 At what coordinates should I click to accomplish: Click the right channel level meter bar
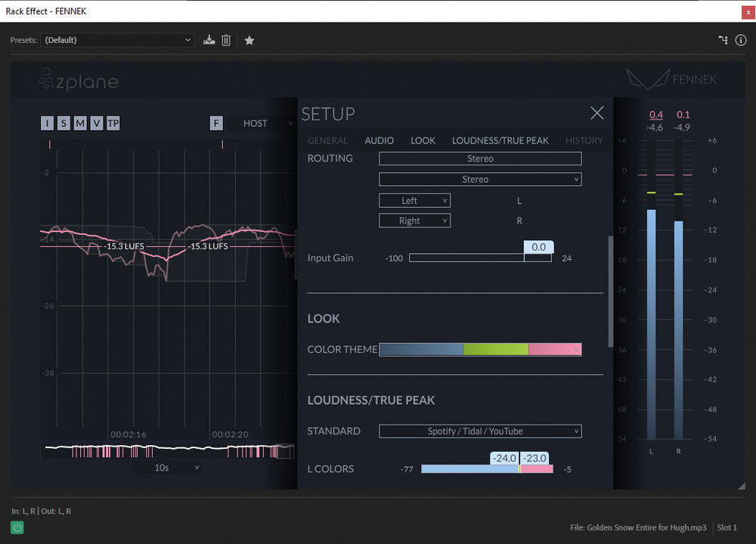pyautogui.click(x=678, y=330)
